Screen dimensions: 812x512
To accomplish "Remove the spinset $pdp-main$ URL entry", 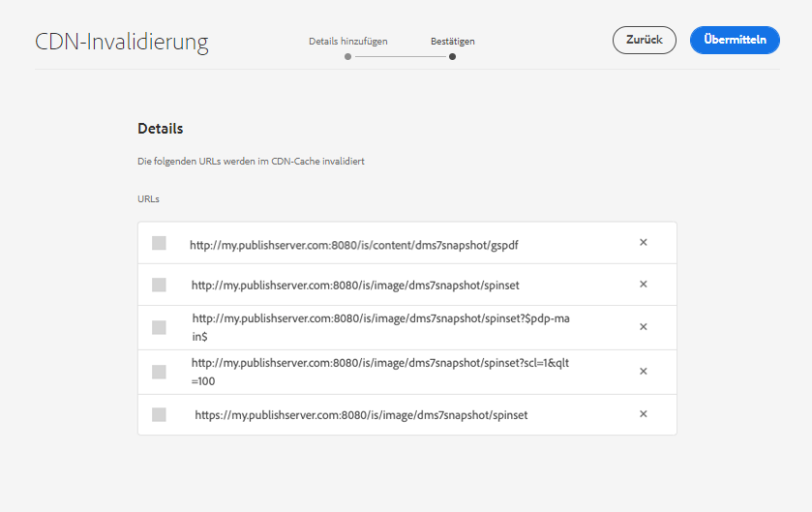I will click(643, 327).
